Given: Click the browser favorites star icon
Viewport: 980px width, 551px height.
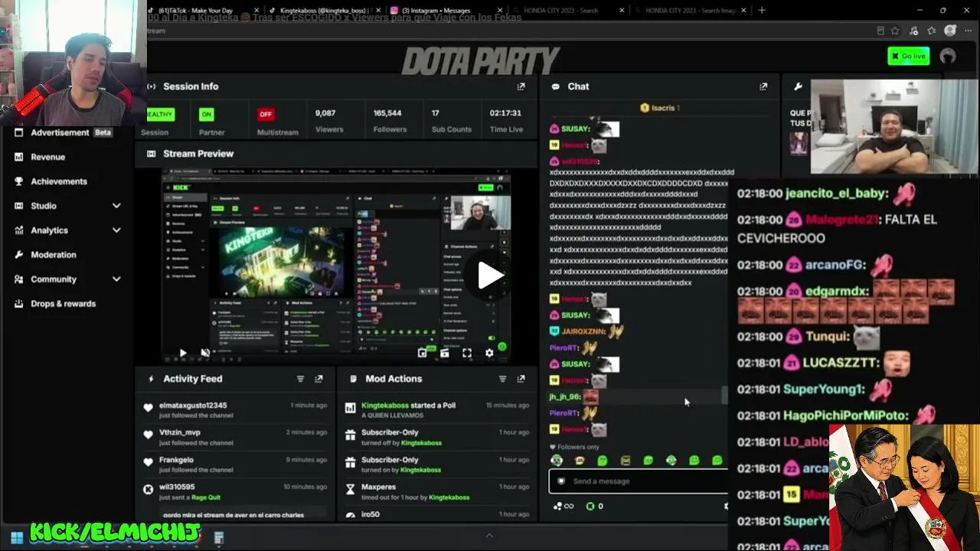Looking at the screenshot, I should coord(895,31).
